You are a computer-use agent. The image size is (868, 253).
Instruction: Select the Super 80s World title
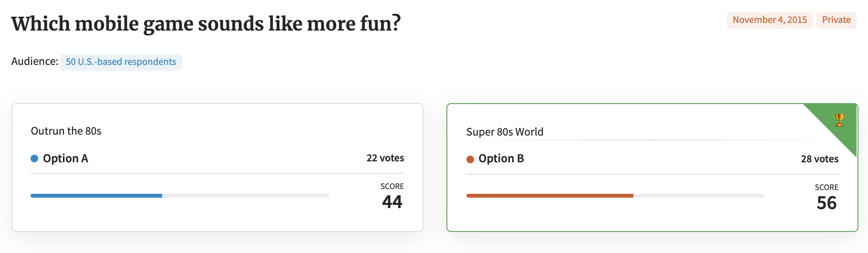pyautogui.click(x=505, y=132)
